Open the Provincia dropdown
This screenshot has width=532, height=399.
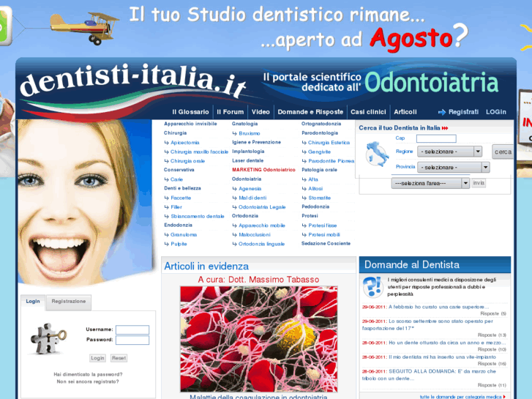[x=453, y=167]
